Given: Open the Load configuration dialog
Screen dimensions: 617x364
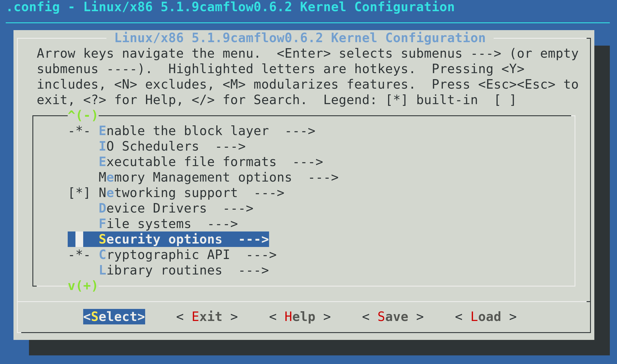Looking at the screenshot, I should 485,316.
